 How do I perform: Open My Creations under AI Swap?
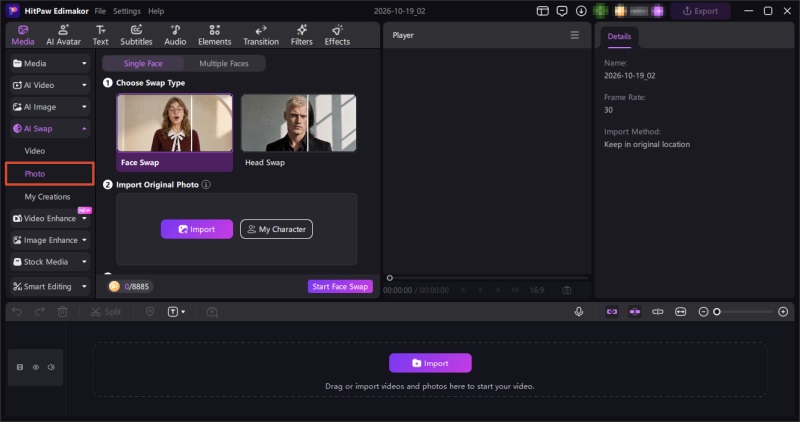pyautogui.click(x=47, y=196)
